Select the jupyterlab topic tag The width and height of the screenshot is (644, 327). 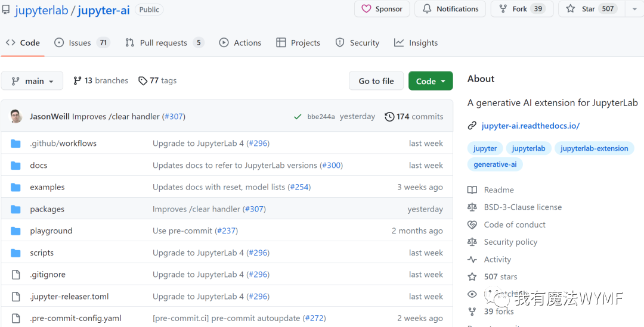coord(528,148)
